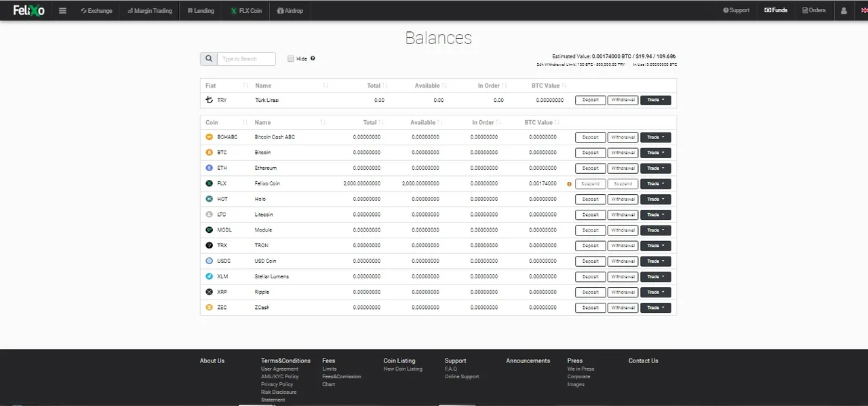
Task: Sort coin table by Name column
Action: (263, 123)
